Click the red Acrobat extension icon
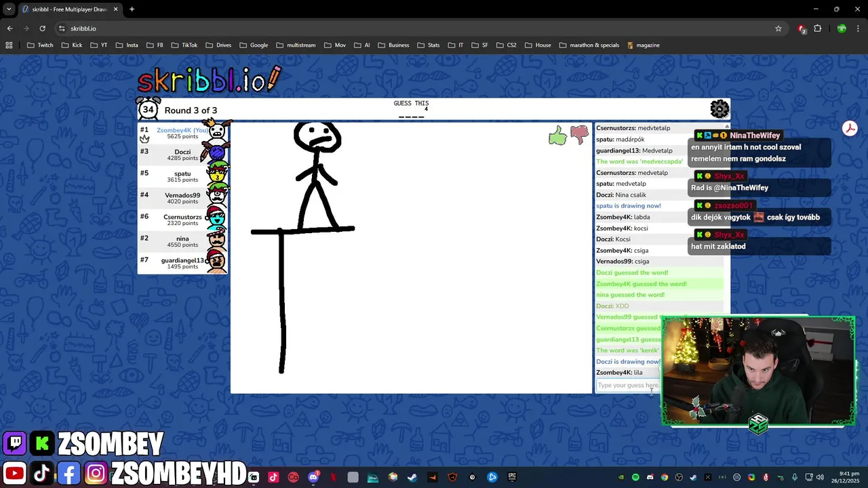 point(850,128)
